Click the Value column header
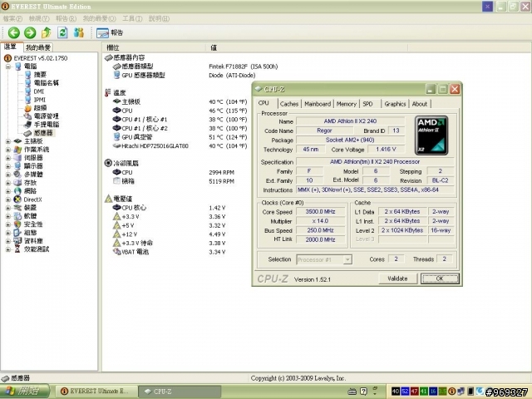Viewport: 532px width, 399px height. coord(307,47)
